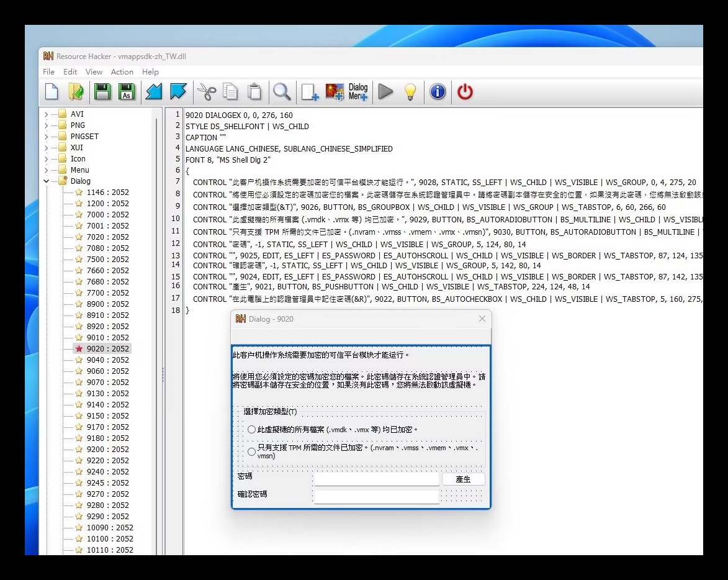
Task: Expand the Menu node in the sidebar
Action: coord(47,170)
